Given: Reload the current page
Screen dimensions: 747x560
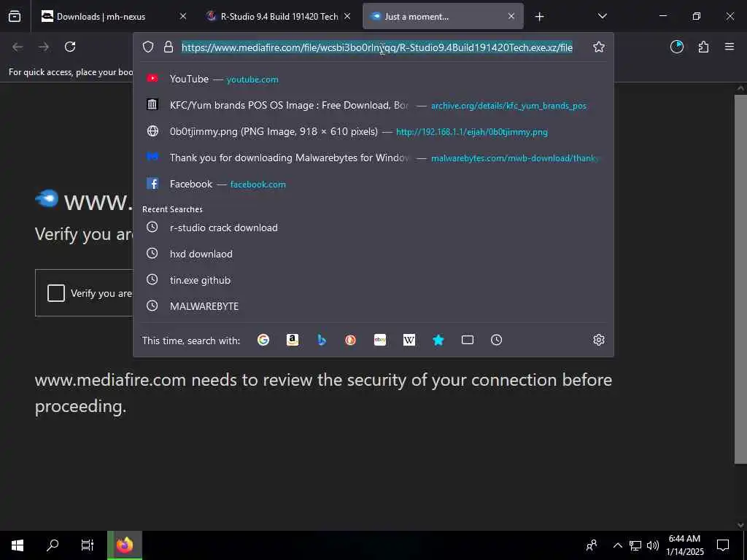Looking at the screenshot, I should click(x=70, y=47).
